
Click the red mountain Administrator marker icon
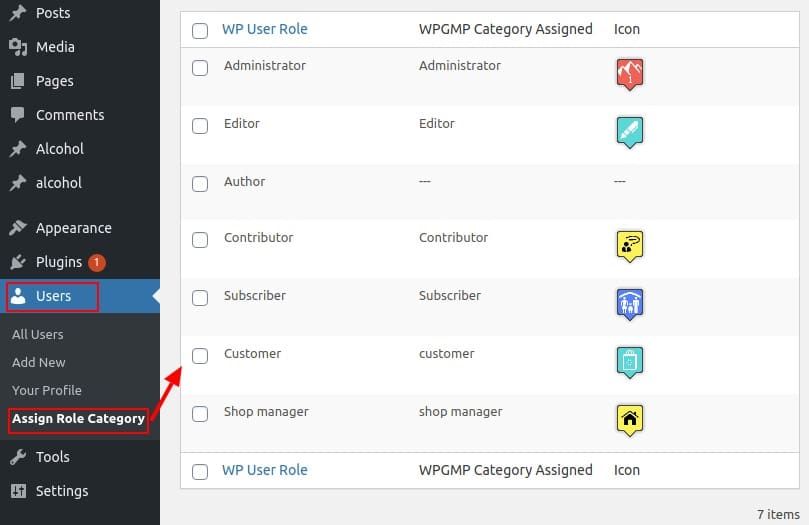(630, 74)
